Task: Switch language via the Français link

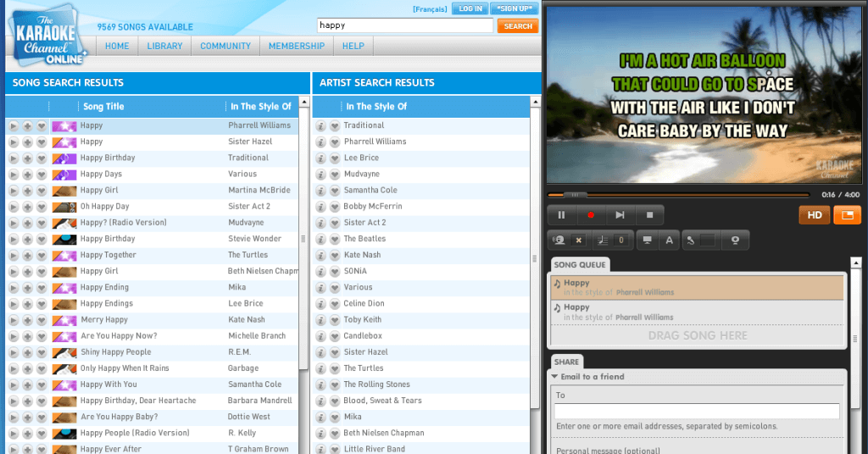Action: tap(430, 8)
